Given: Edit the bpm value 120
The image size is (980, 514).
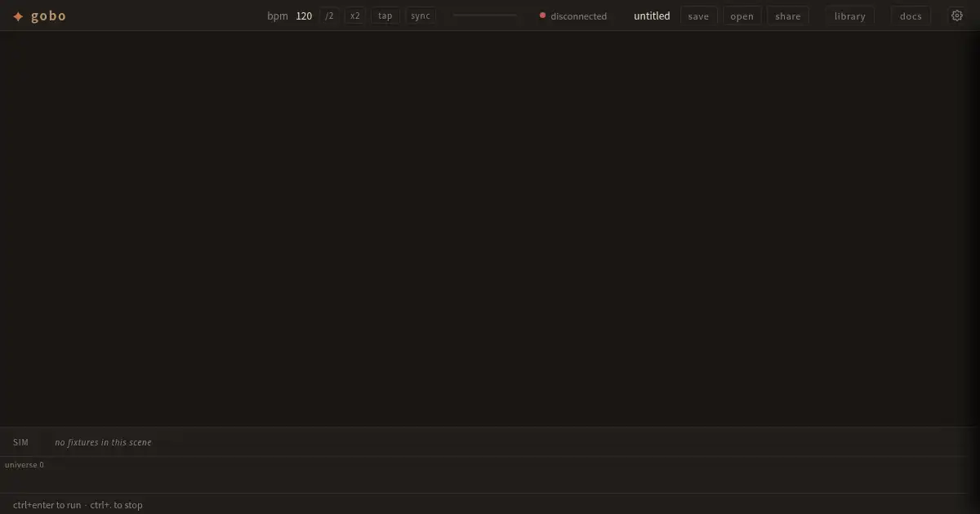Looking at the screenshot, I should tap(304, 16).
